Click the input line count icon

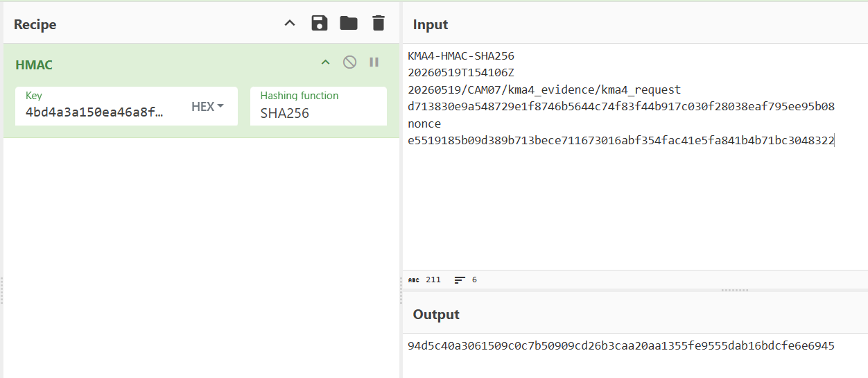460,280
